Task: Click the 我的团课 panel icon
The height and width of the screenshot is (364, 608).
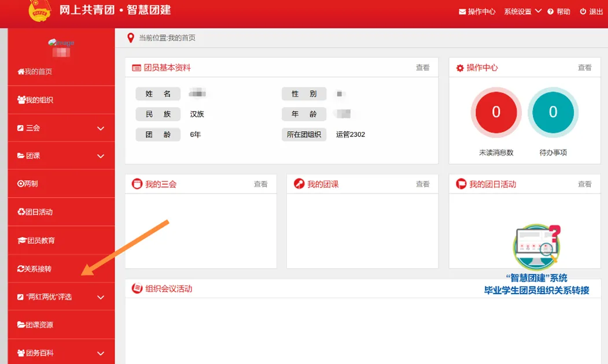Action: (299, 184)
